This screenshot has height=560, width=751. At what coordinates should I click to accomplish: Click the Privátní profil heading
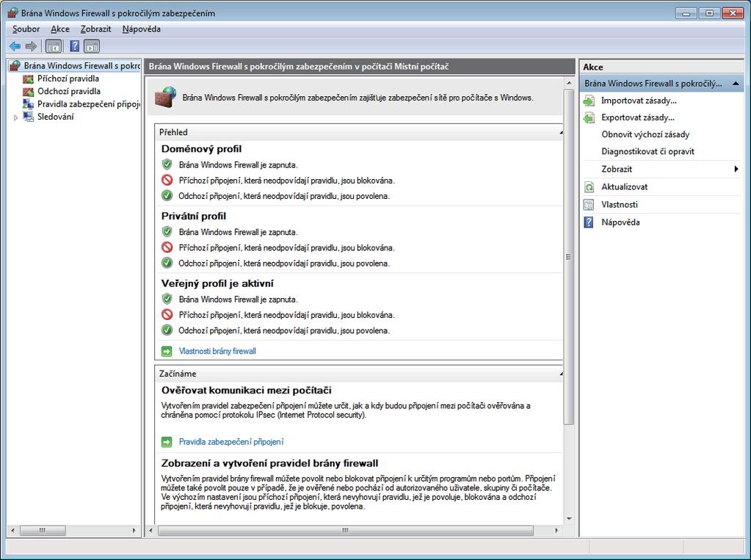[194, 216]
